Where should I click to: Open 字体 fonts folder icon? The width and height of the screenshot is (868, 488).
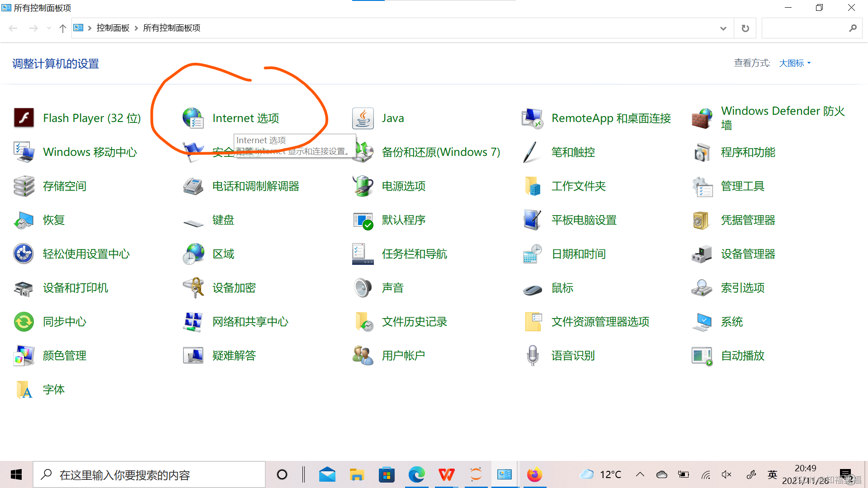24,389
